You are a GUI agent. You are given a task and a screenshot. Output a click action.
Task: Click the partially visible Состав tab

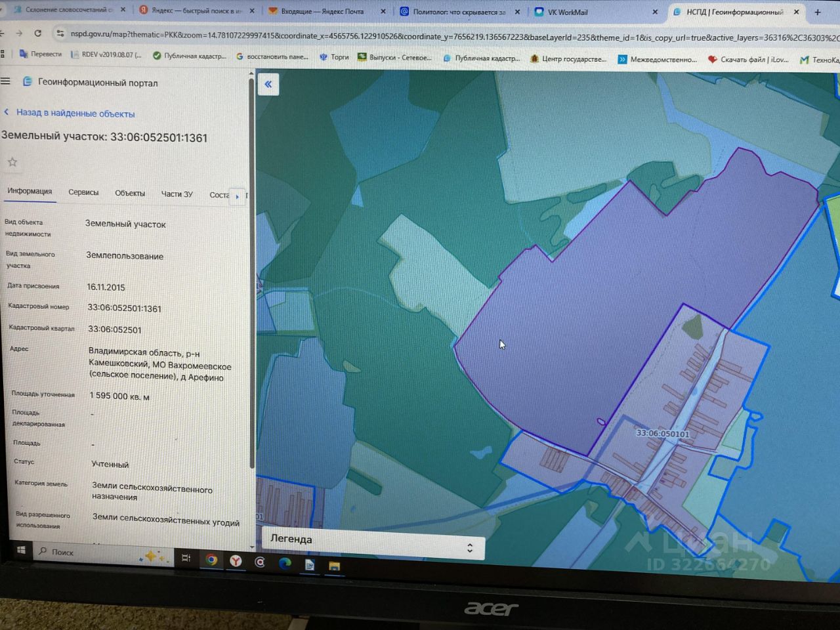[x=219, y=195]
